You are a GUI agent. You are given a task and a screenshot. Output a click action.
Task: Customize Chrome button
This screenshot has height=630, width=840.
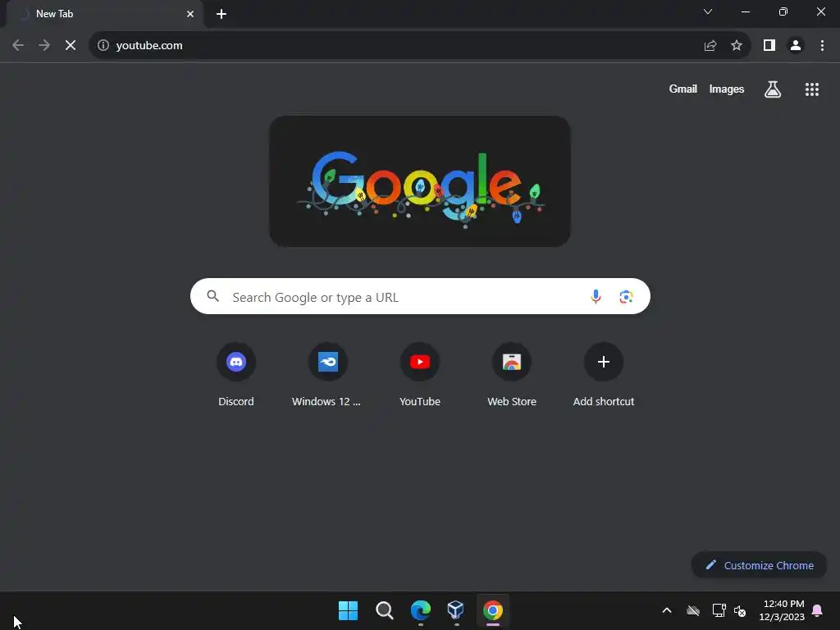point(759,565)
